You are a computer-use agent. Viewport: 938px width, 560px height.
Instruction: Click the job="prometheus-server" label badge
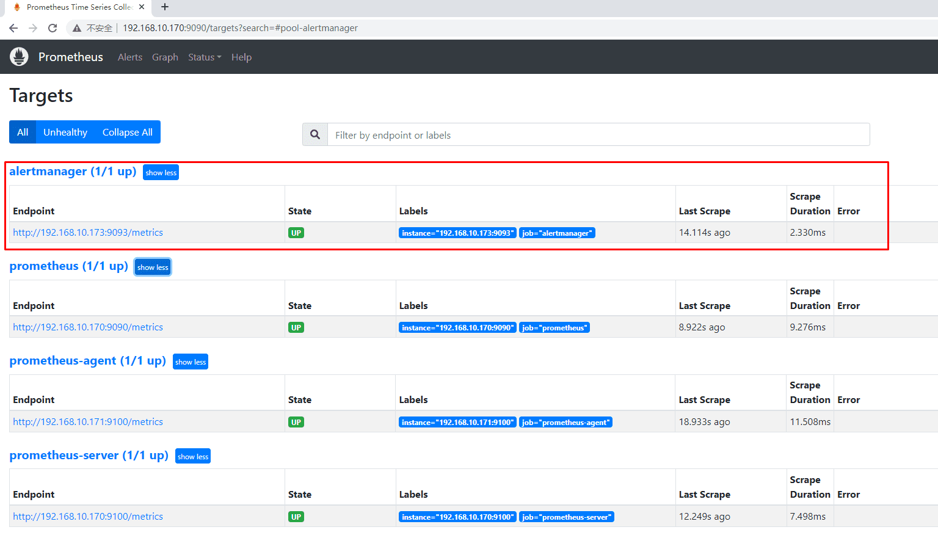pos(567,517)
